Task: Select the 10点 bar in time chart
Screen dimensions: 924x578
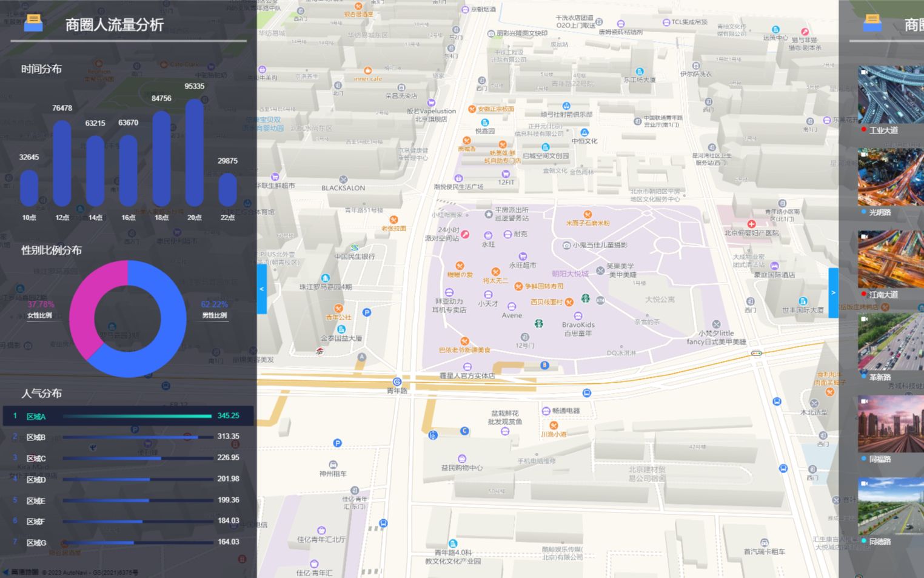Action: pyautogui.click(x=29, y=188)
